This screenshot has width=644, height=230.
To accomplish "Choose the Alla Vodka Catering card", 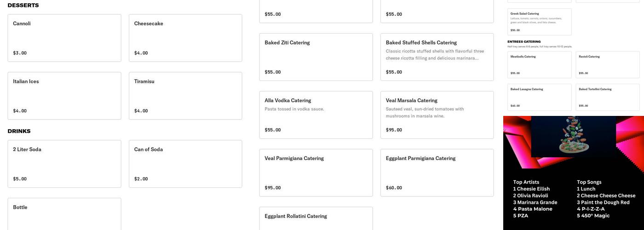I will tap(316, 115).
